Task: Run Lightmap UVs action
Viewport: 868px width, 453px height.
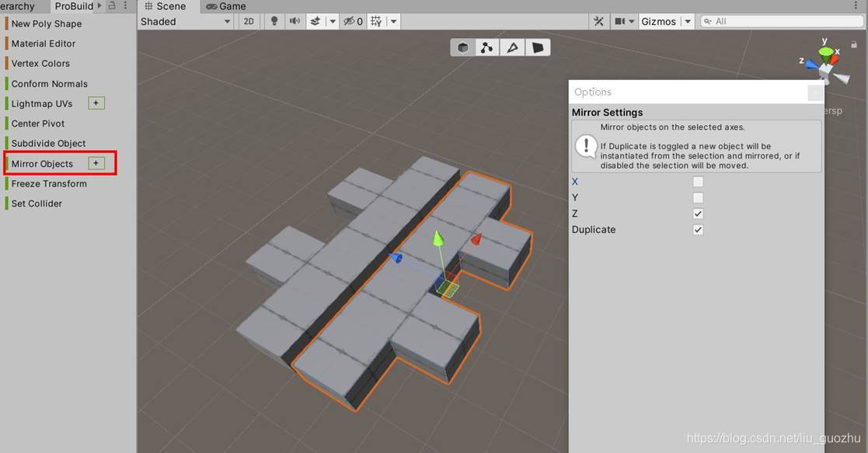Action: tap(42, 104)
